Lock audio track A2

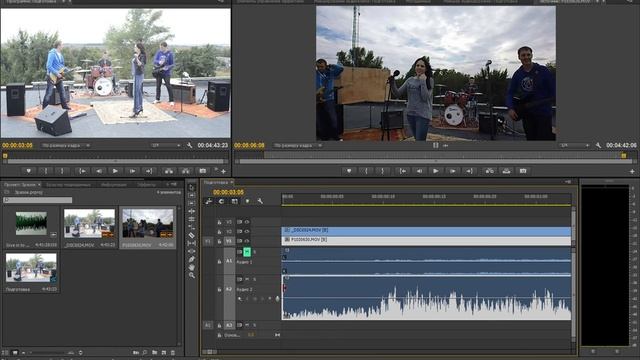tap(219, 289)
